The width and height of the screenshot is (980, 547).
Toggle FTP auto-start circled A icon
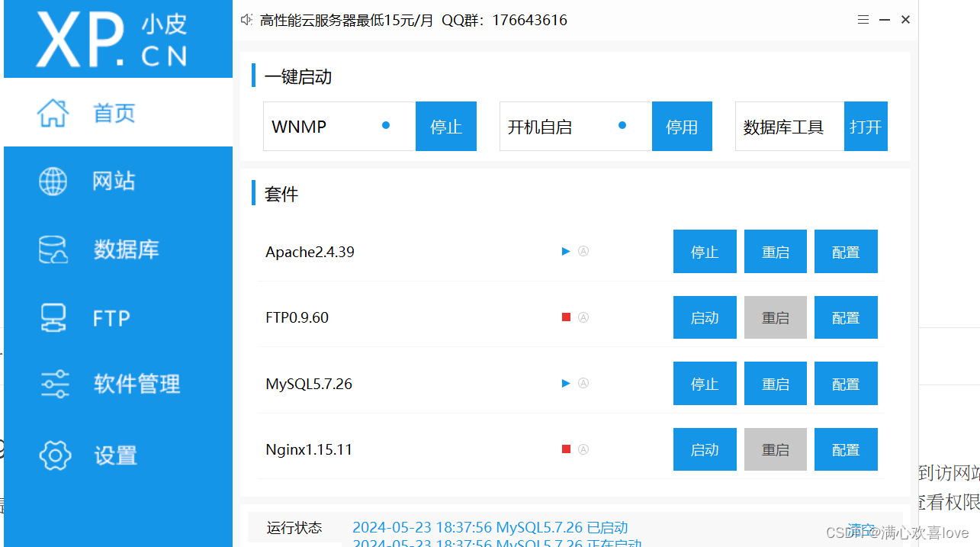(x=583, y=317)
